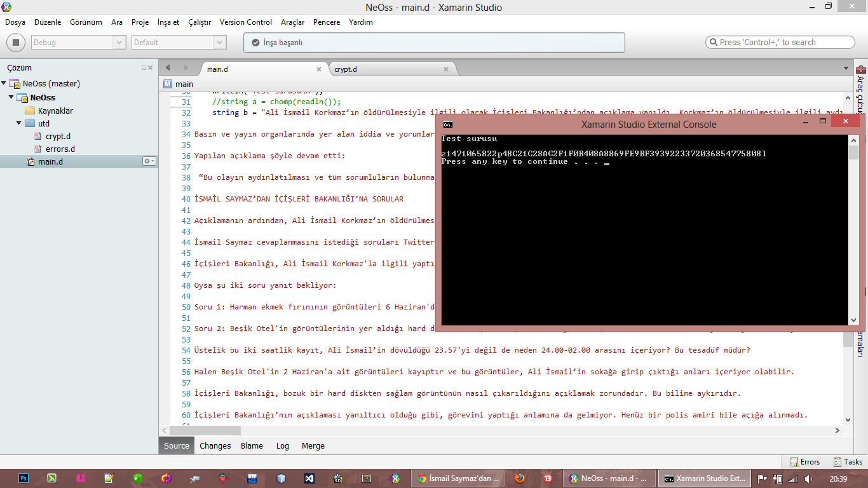Switch to the Source view
This screenshot has width=868, height=488.
click(177, 445)
